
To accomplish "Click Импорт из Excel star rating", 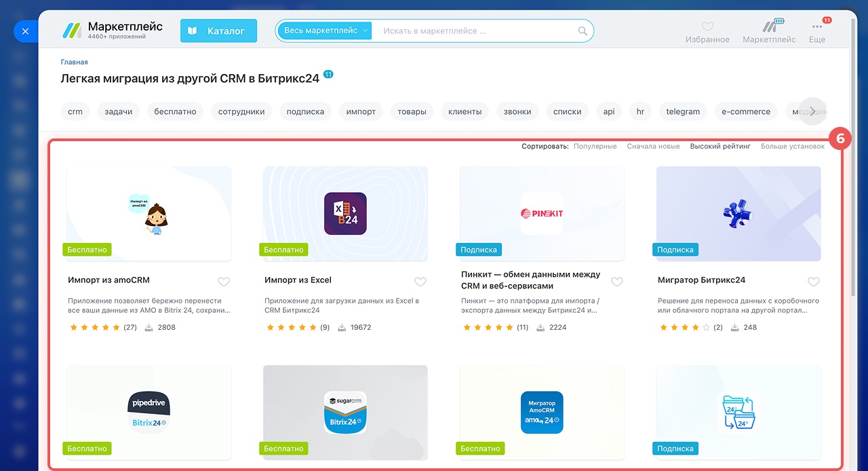I will click(x=292, y=327).
